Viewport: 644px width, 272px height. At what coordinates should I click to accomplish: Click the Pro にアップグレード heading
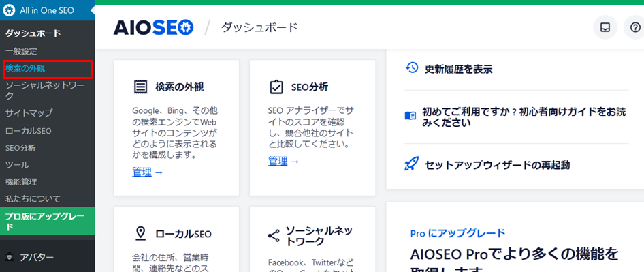click(x=458, y=233)
